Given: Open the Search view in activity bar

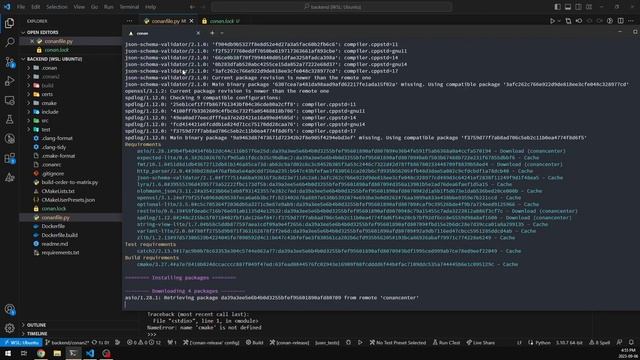Looking at the screenshot, I should pos(9,42).
